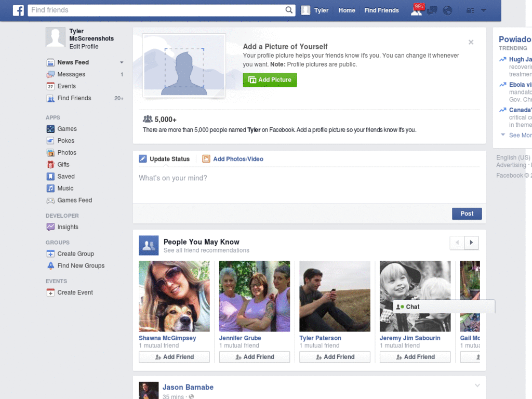Click English (US) language link
Viewport: 532px width, 399px height.
pos(513,157)
